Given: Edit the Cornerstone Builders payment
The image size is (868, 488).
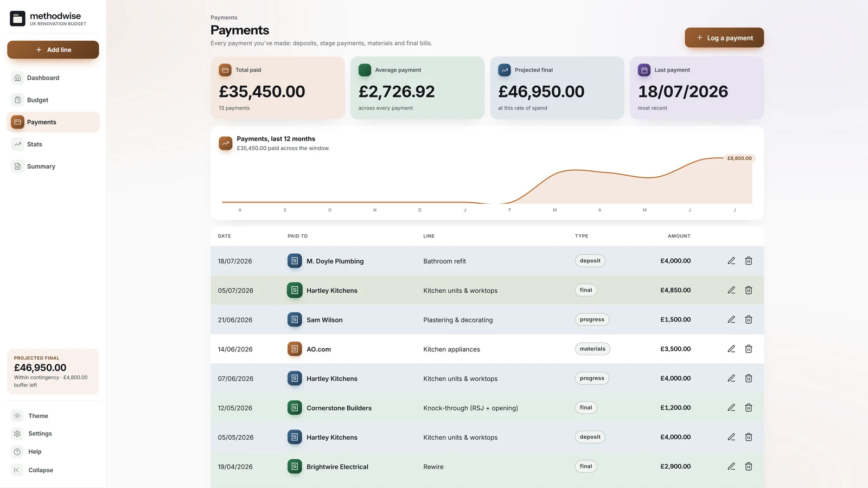Looking at the screenshot, I should tap(731, 408).
